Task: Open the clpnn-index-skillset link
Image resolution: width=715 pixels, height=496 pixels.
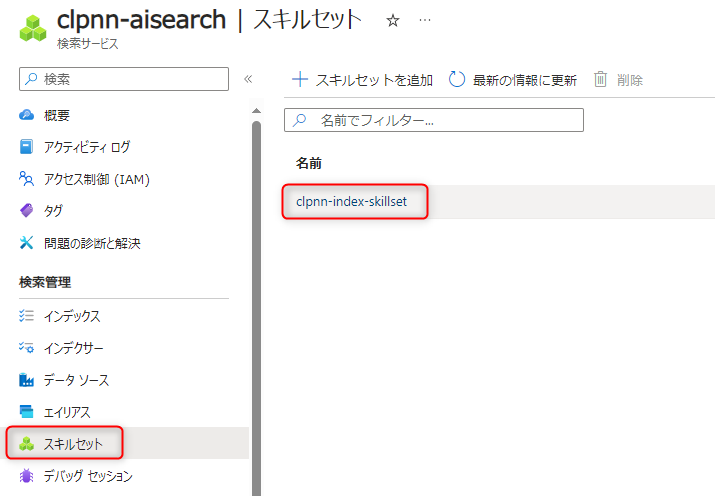Action: [354, 202]
